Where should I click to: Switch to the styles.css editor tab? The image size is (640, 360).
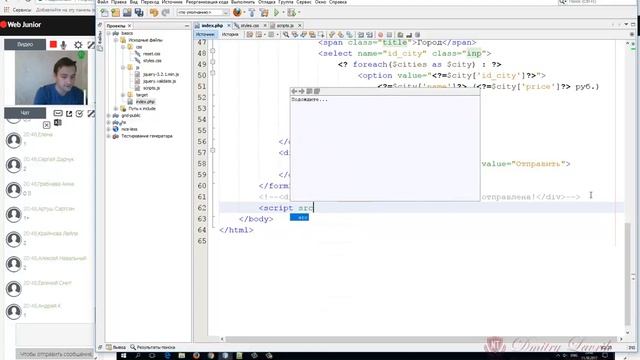tap(249, 25)
